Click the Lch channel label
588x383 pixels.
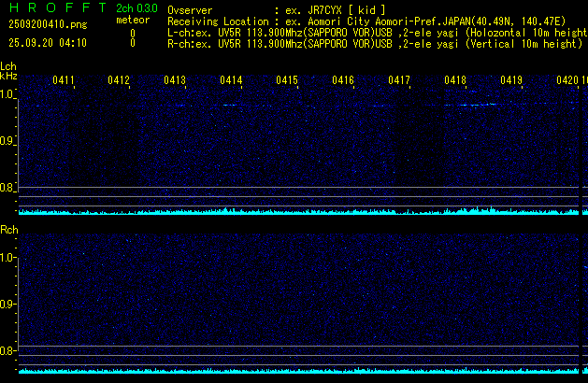pyautogui.click(x=8, y=66)
